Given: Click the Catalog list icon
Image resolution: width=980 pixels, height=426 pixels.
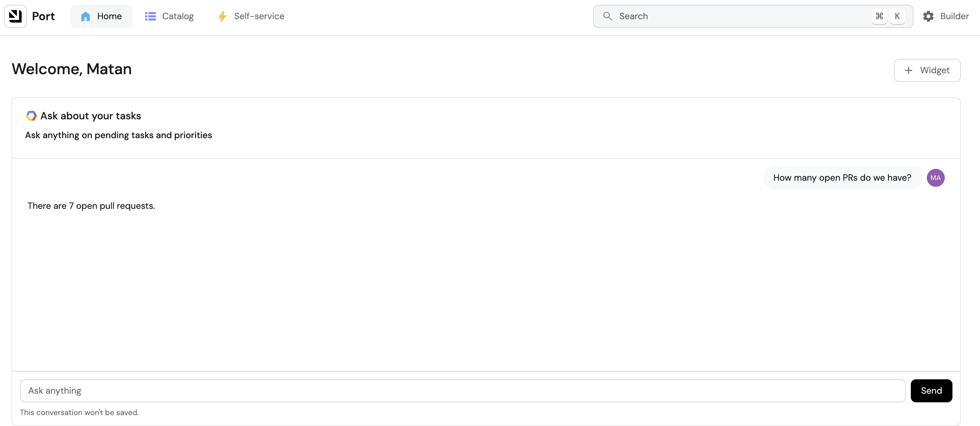Looking at the screenshot, I should 150,16.
